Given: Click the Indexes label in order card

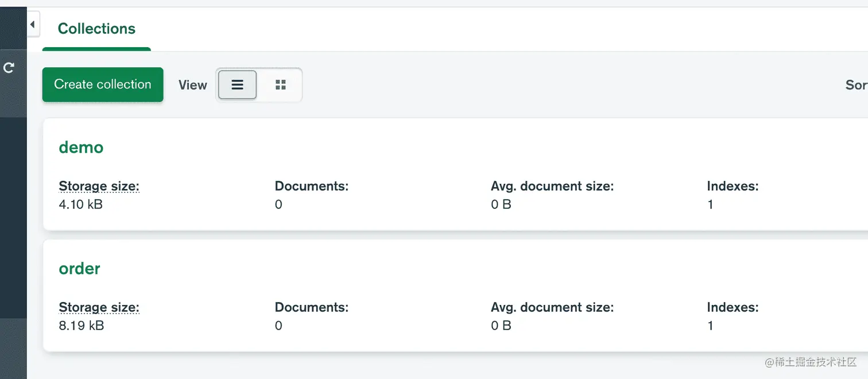Looking at the screenshot, I should 733,307.
